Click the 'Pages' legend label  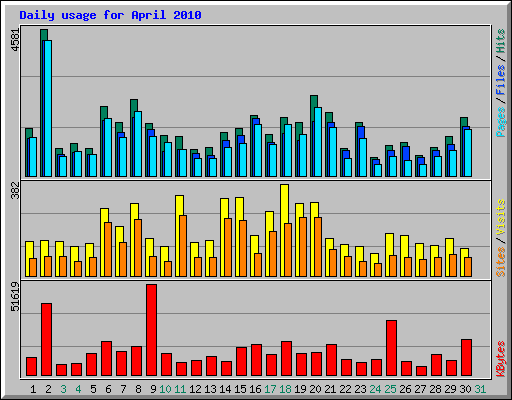pos(500,122)
